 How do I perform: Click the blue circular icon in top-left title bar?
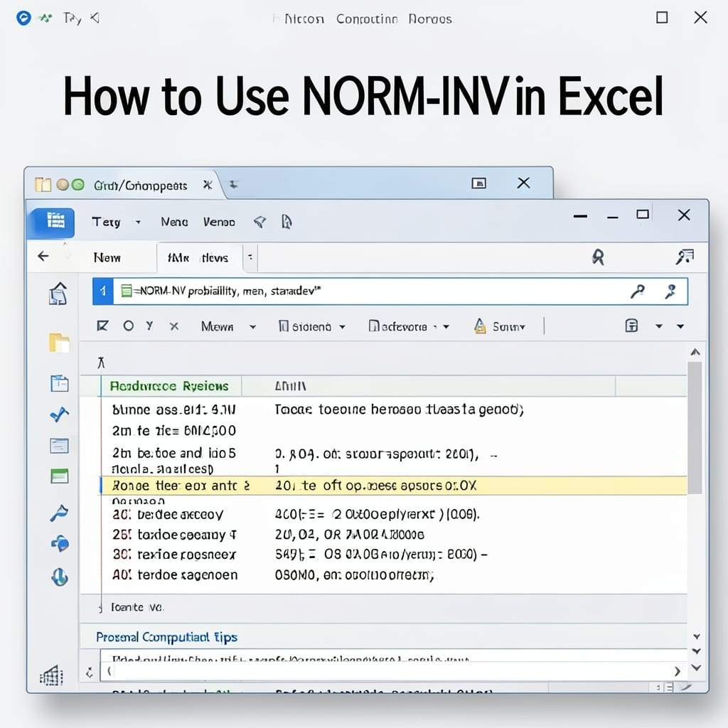[23, 18]
